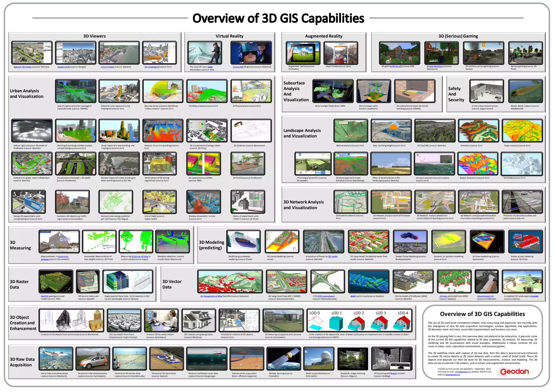Screen dimensions: 555x392
Task: Click the 3D Topographical Map link
Action: click(211, 296)
